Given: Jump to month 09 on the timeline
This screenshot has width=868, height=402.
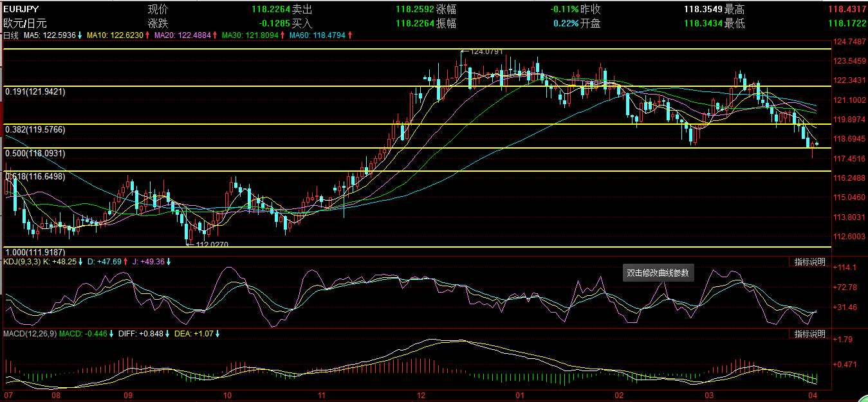Looking at the screenshot, I should (128, 395).
